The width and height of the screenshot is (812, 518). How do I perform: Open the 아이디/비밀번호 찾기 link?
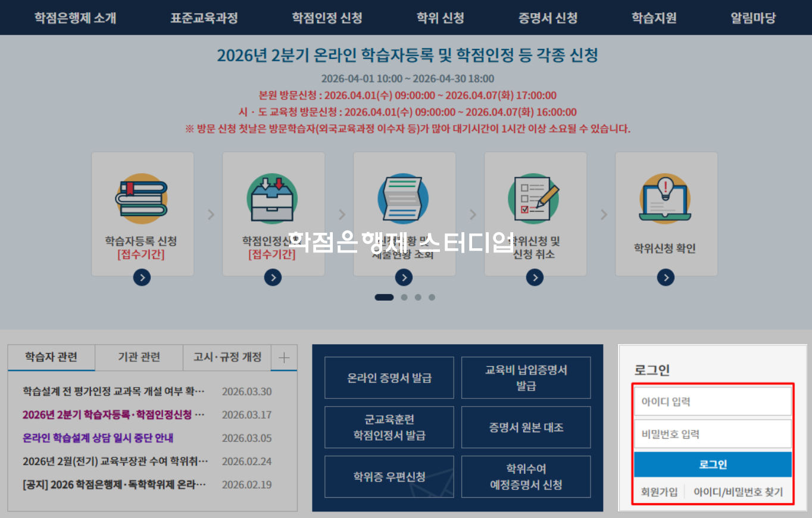click(x=738, y=492)
